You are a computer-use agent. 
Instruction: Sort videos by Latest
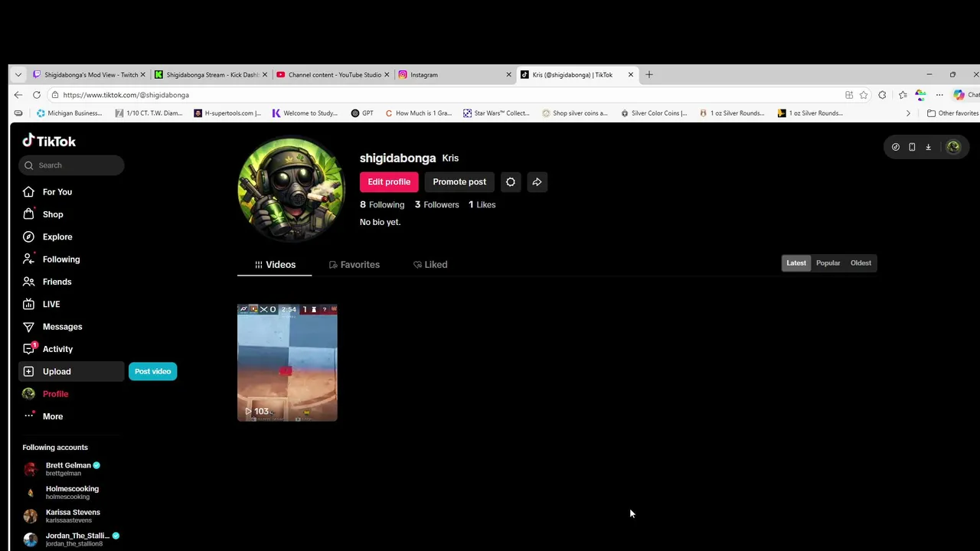[x=796, y=263]
